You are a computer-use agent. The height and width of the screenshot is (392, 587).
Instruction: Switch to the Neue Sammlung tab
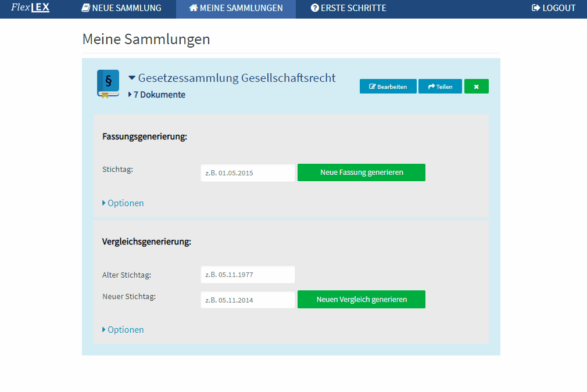click(x=121, y=8)
